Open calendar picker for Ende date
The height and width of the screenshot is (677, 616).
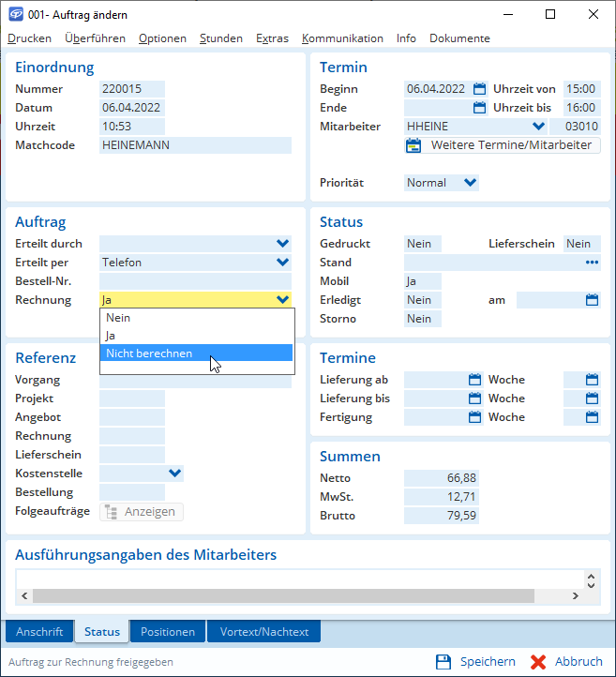point(479,108)
